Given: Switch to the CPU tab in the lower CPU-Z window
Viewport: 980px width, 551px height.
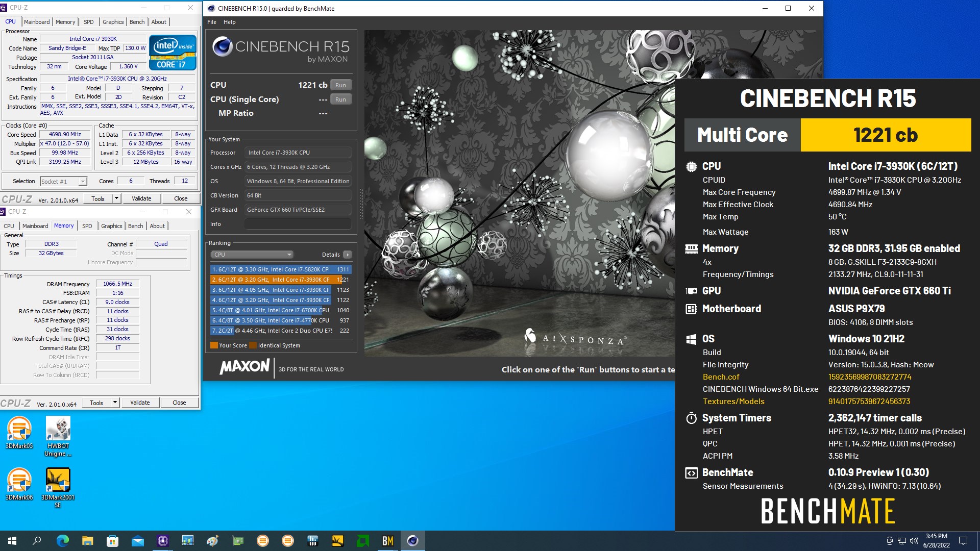Looking at the screenshot, I should (9, 226).
